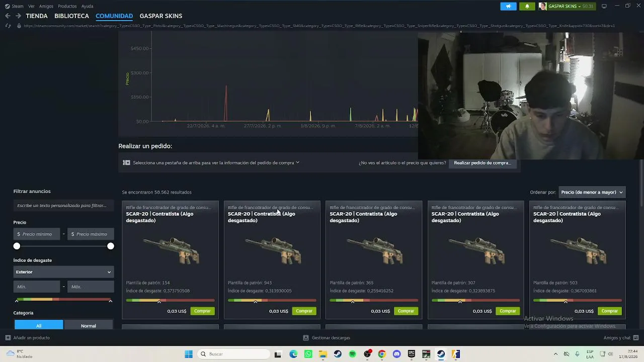Image resolution: width=644 pixels, height=362 pixels.
Task: Open the Steam menu
Action: pyautogui.click(x=18, y=6)
